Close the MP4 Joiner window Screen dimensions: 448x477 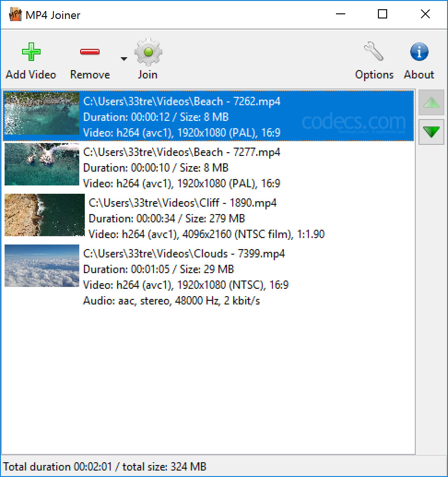[425, 14]
